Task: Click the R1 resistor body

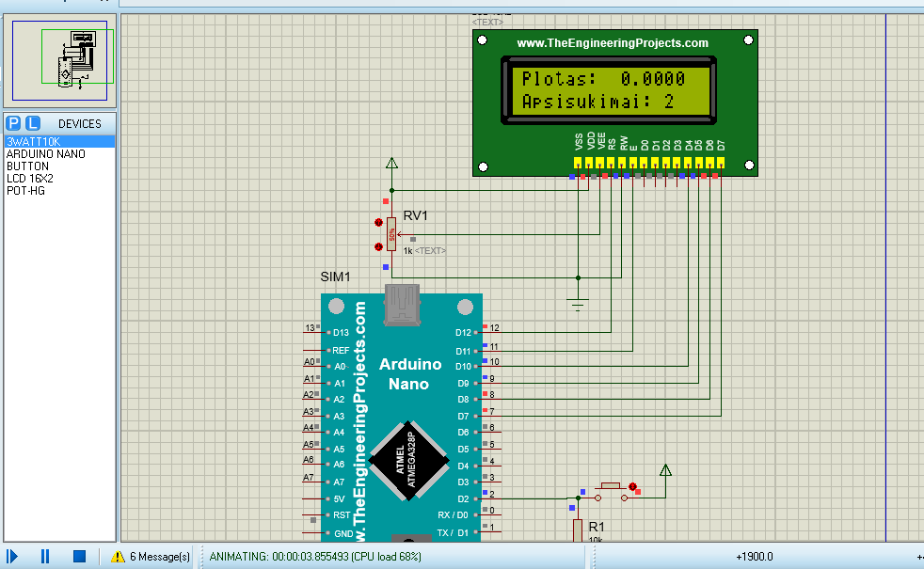Action: [578, 530]
